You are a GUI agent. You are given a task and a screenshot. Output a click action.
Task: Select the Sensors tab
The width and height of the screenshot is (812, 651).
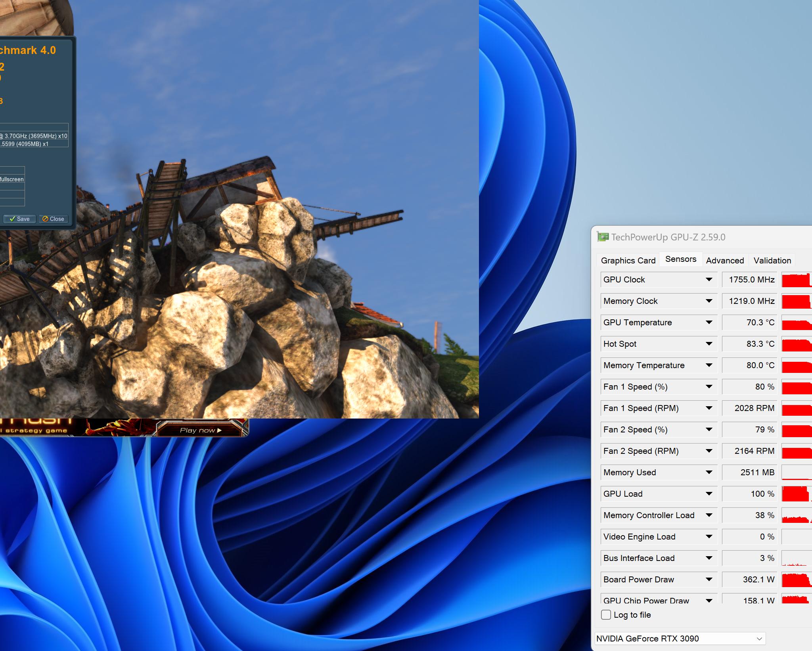(681, 259)
